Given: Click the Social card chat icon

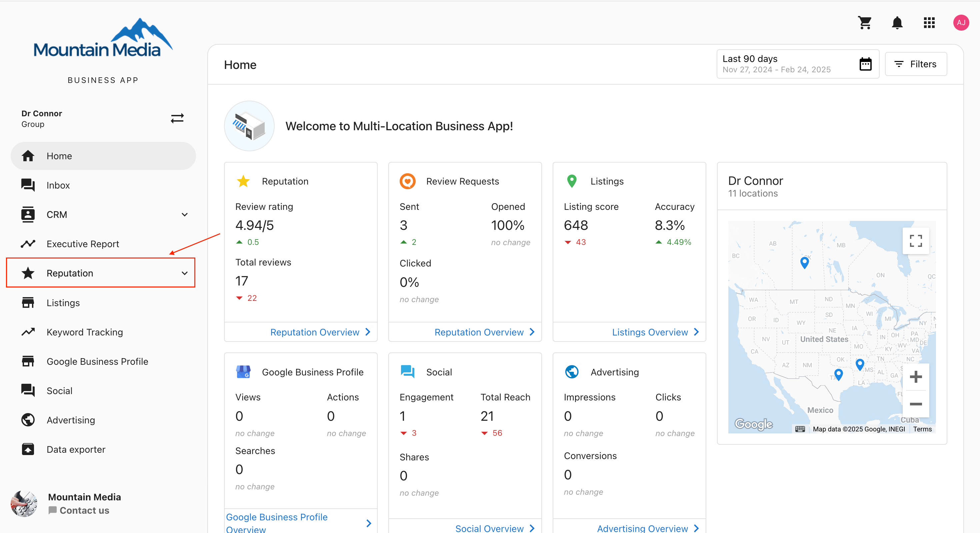Looking at the screenshot, I should point(407,371).
